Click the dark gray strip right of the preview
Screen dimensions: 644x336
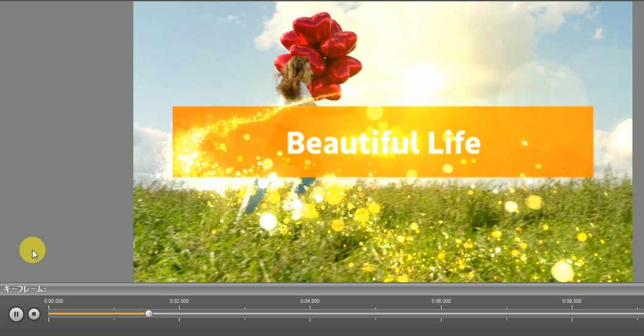click(x=638, y=141)
